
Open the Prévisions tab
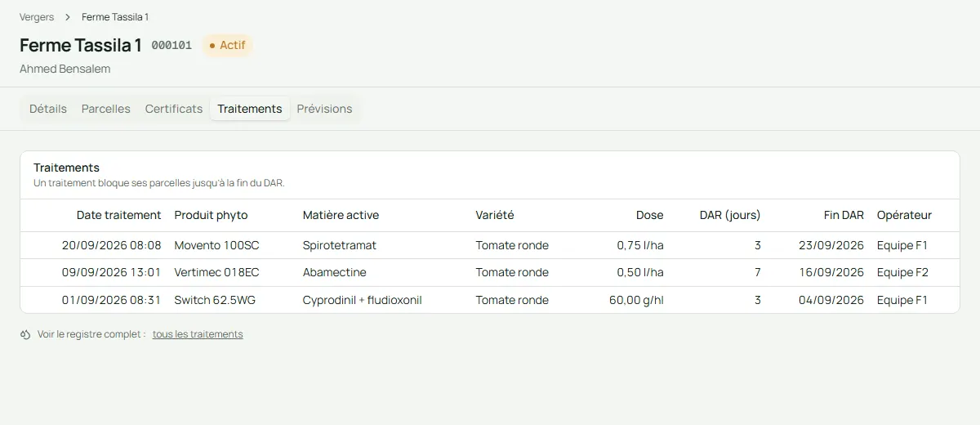tap(324, 109)
